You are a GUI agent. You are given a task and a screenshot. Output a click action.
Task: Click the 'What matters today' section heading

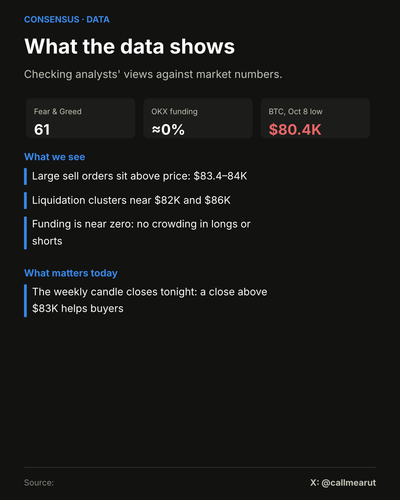[71, 273]
